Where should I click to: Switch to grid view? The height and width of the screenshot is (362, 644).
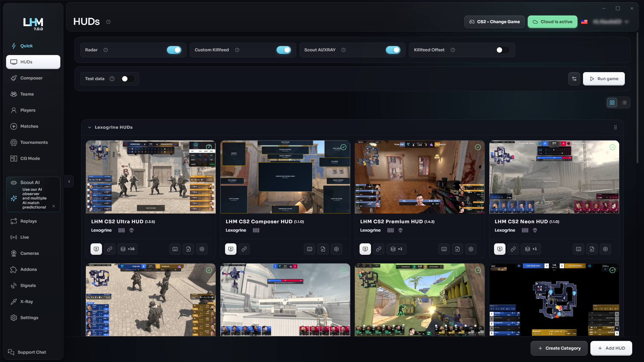tap(612, 103)
